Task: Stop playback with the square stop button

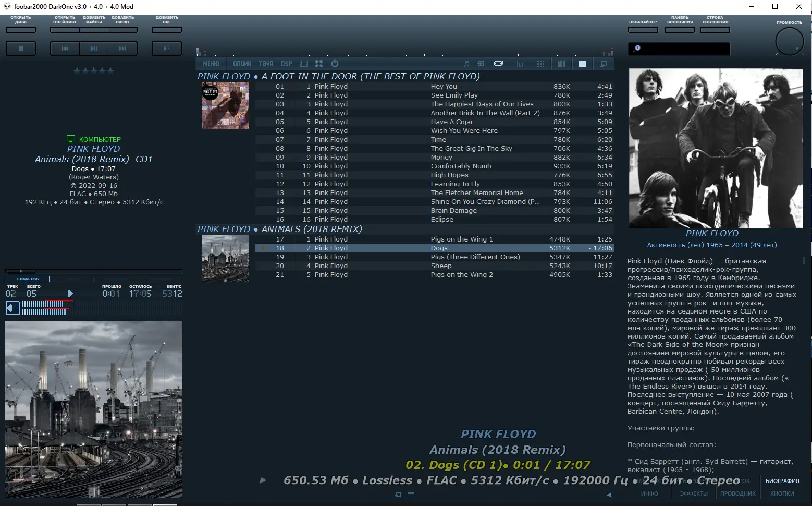Action: [21, 49]
